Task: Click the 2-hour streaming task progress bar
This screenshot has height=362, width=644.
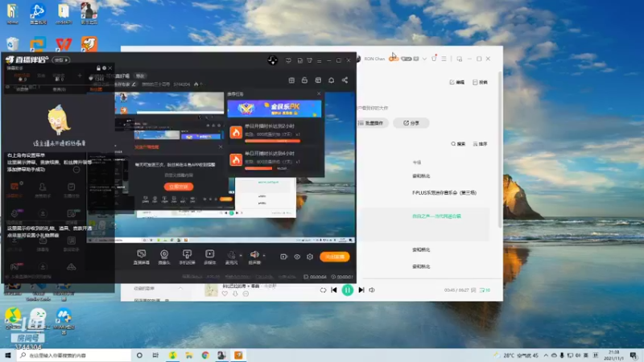Action: coord(272,142)
